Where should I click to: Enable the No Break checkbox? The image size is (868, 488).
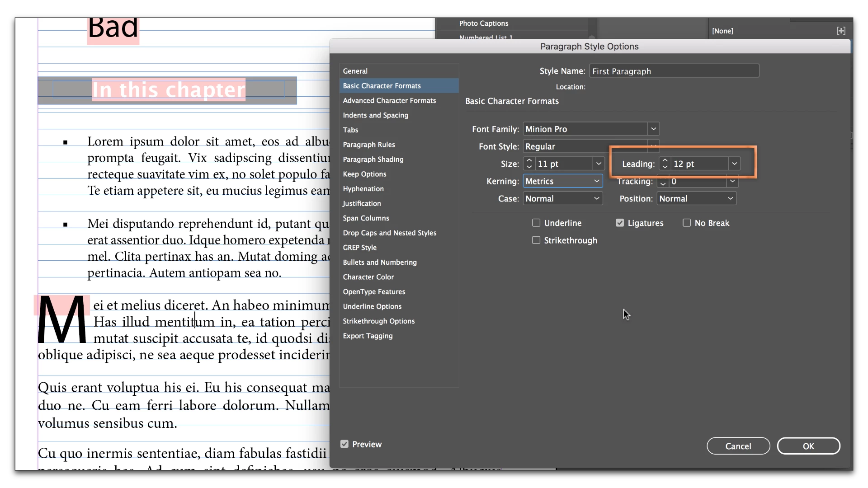pyautogui.click(x=687, y=223)
